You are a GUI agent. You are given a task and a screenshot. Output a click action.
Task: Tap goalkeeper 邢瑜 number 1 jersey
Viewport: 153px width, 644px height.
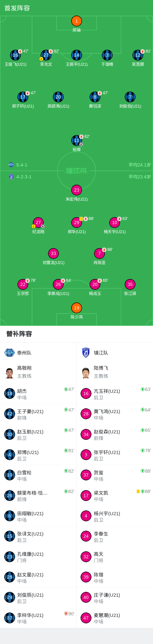pos(77,21)
